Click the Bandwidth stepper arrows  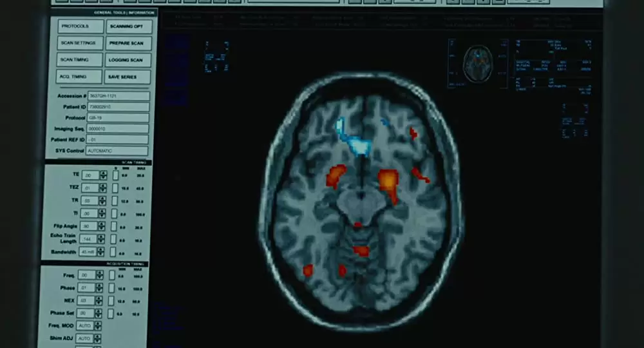(102, 252)
